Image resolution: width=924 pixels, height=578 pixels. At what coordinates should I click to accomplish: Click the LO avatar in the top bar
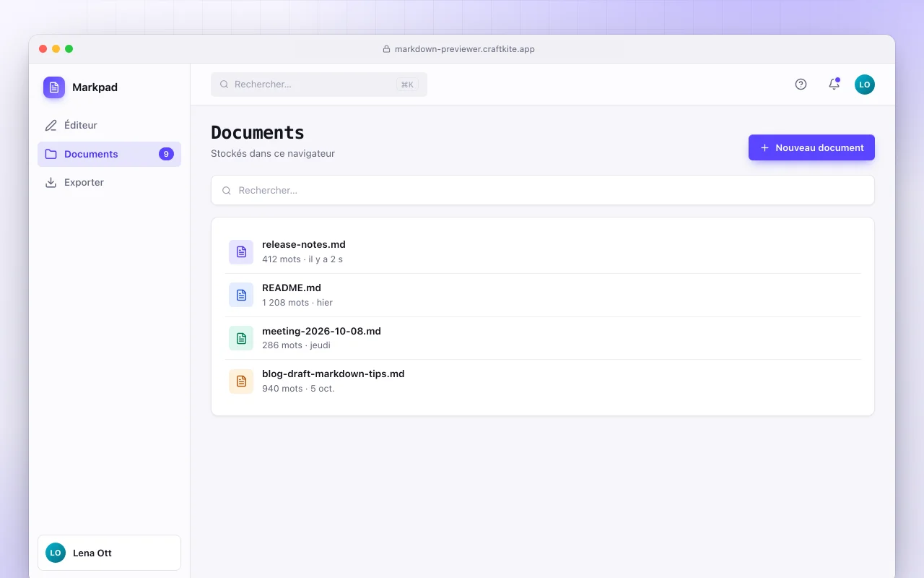[865, 85]
